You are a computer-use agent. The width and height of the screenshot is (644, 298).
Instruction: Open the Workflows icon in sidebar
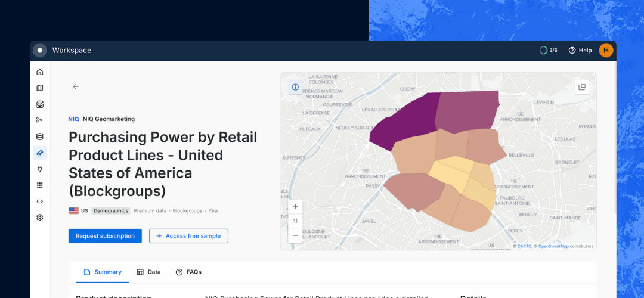coord(40,120)
